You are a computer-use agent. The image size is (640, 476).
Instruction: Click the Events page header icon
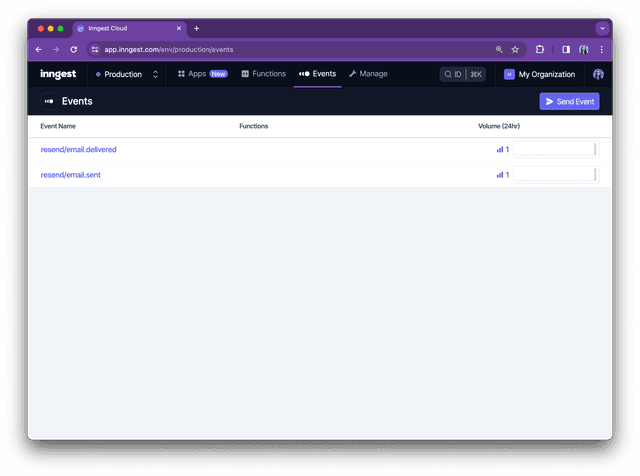49,101
